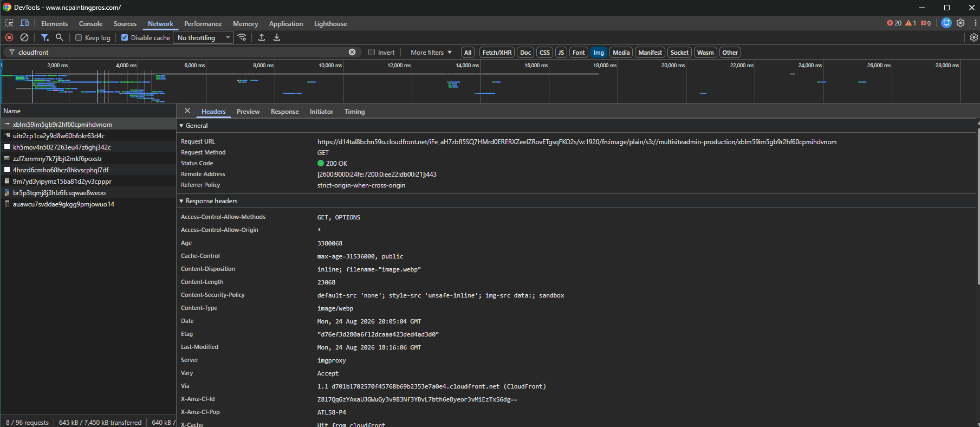Toggle the Fetch/XHR type filter
Image resolution: width=980 pixels, height=427 pixels.
tap(497, 53)
